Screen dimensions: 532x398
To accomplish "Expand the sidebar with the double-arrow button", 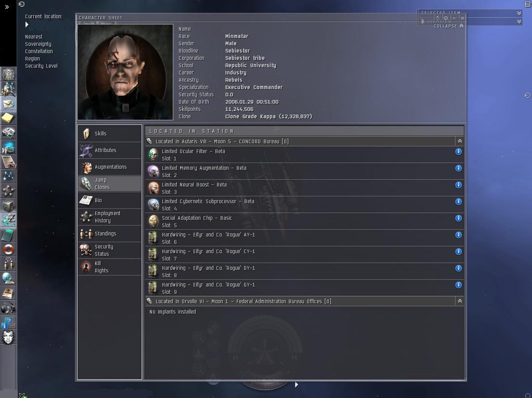I will 7,7.
